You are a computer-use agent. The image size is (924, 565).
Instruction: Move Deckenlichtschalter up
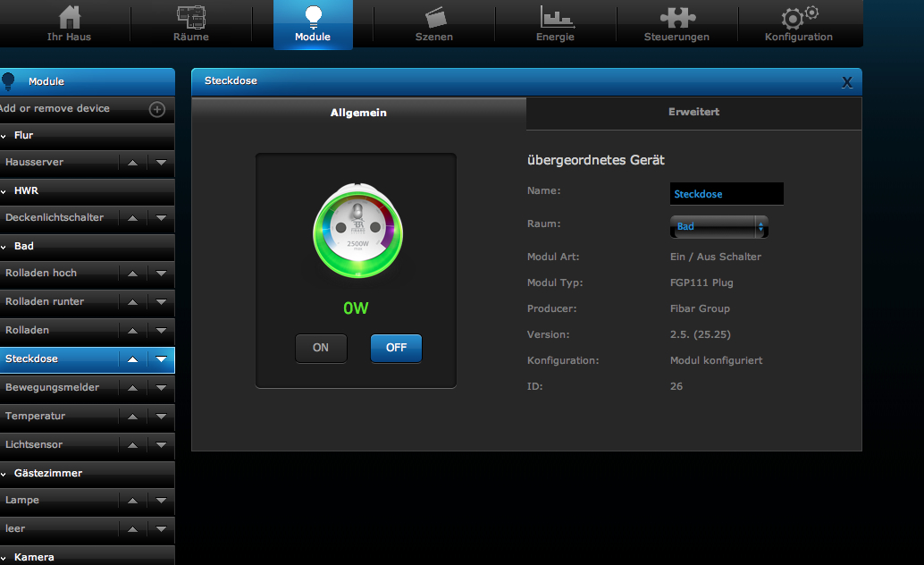click(x=132, y=217)
